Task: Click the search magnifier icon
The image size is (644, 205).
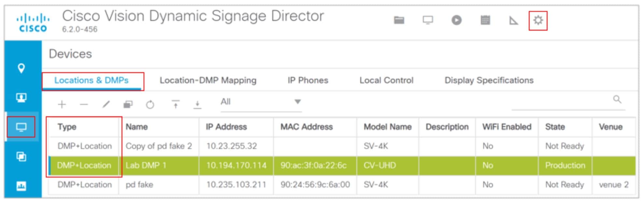Action: point(617,100)
